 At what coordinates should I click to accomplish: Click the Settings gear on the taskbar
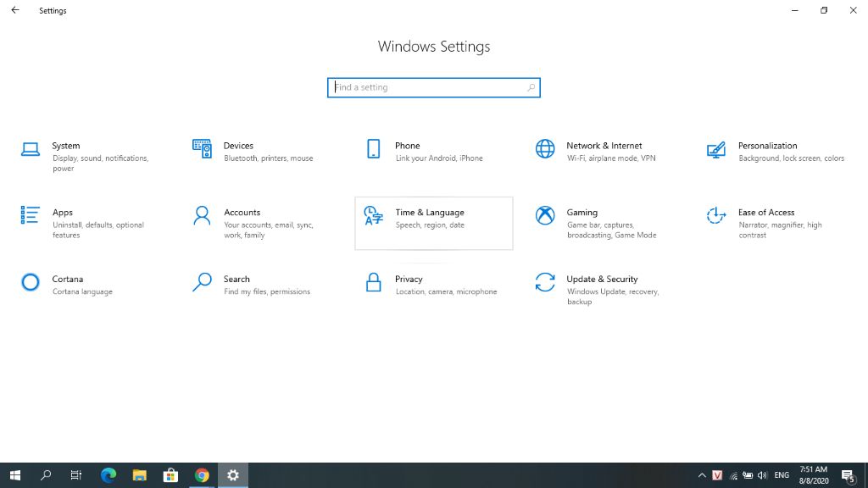[x=233, y=475]
